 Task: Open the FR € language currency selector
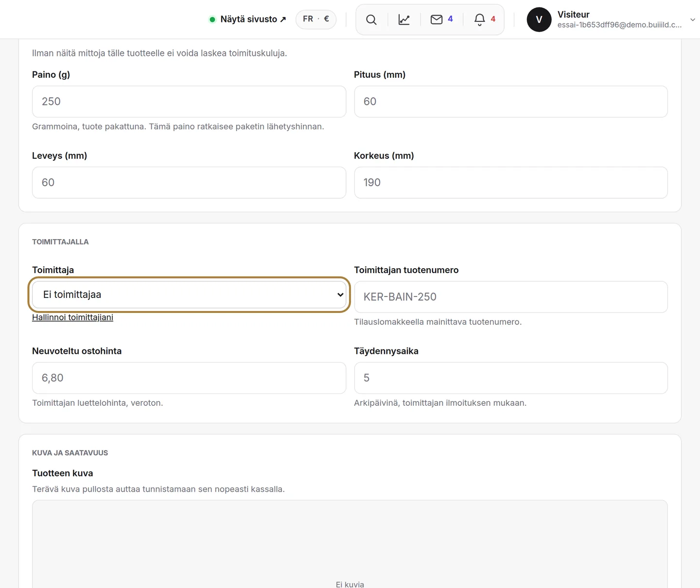click(316, 19)
